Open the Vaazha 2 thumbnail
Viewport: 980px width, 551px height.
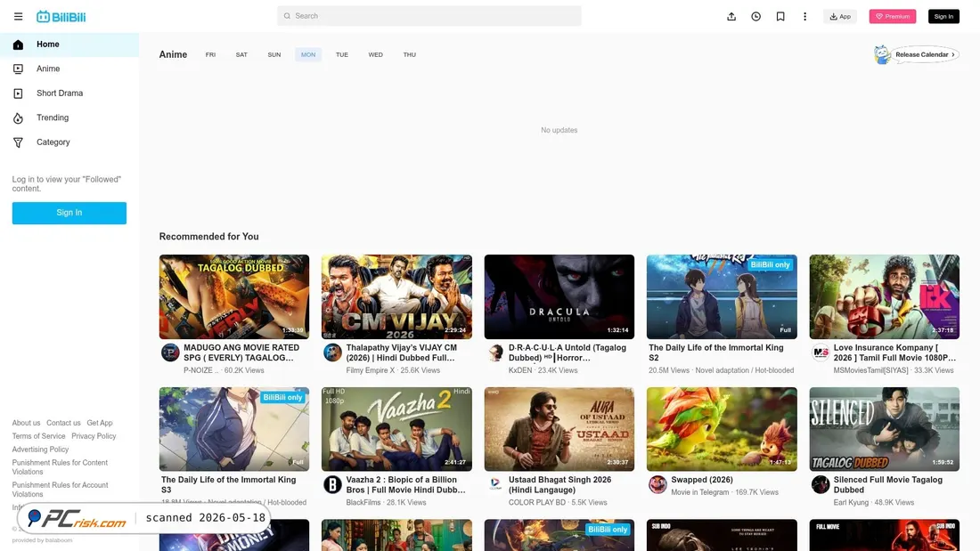click(396, 429)
